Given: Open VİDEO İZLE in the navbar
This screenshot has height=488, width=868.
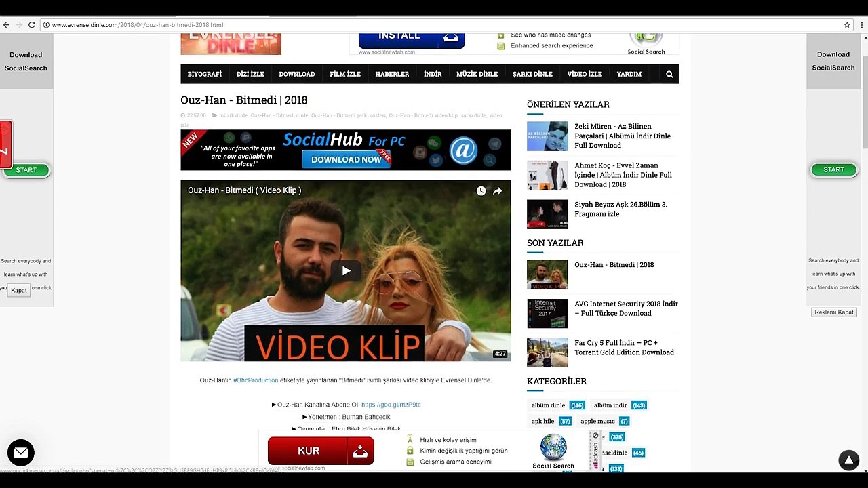Looking at the screenshot, I should click(585, 74).
